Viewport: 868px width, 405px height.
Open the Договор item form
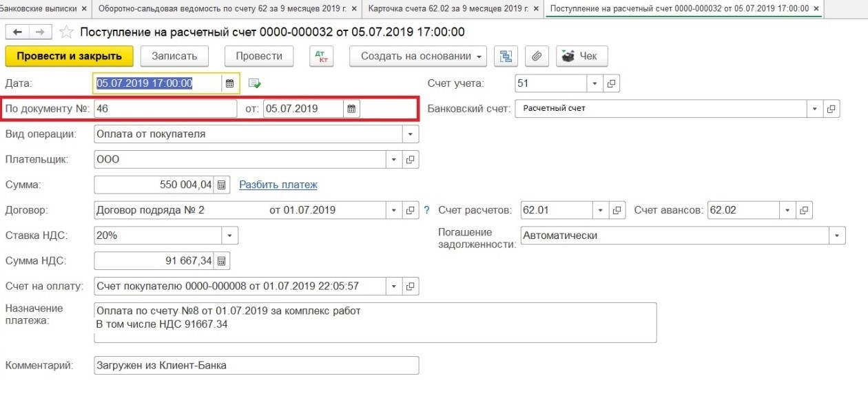point(410,210)
